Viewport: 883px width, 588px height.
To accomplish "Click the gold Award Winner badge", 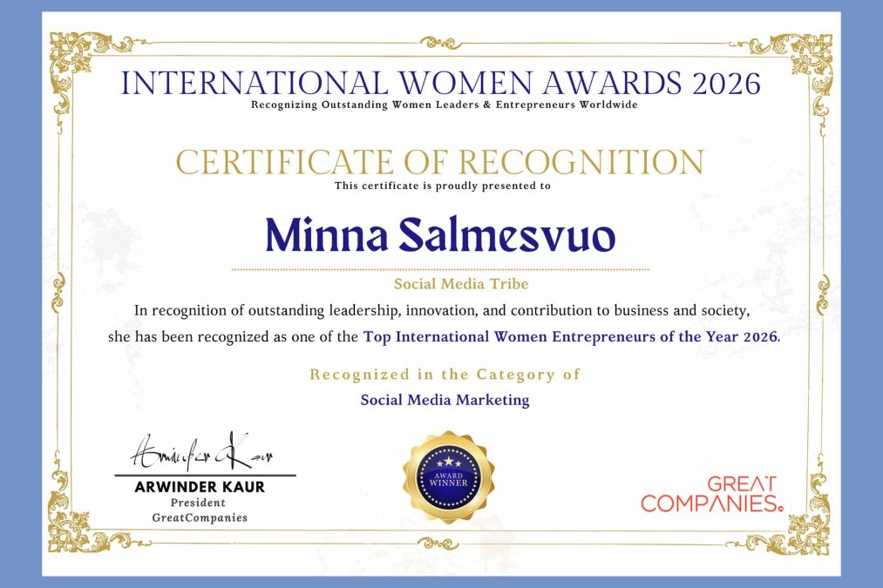I will tap(448, 477).
